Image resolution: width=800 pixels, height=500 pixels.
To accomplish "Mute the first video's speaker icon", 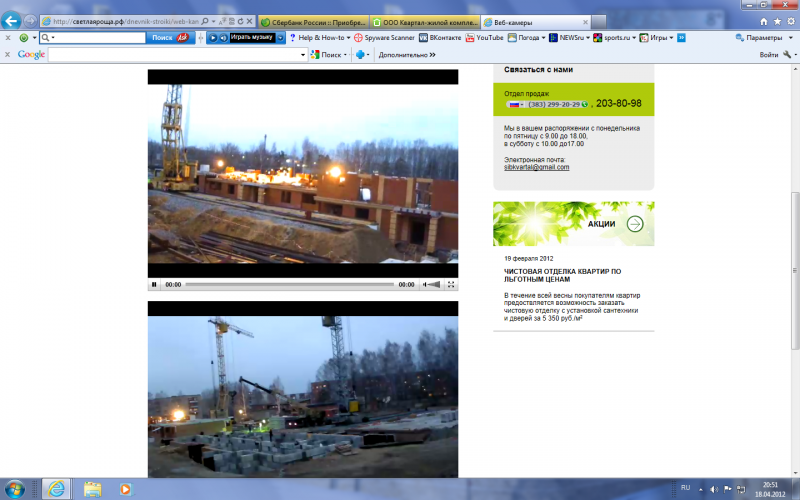I will (x=427, y=285).
